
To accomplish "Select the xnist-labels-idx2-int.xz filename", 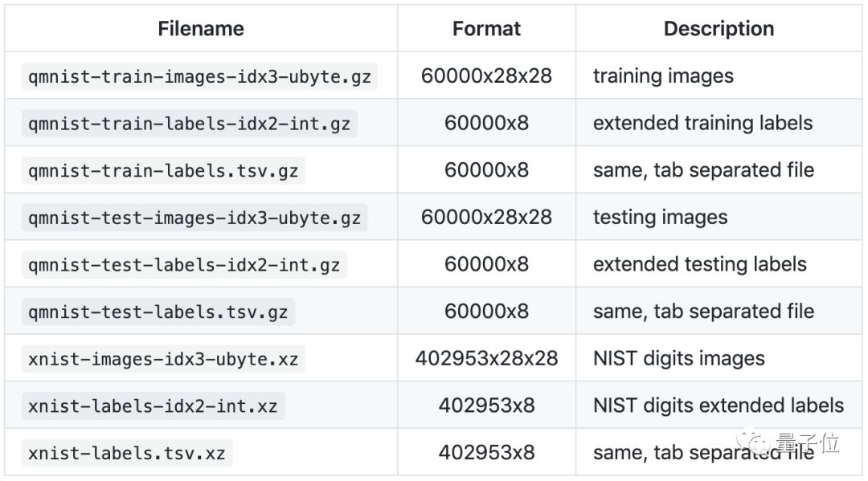I will [153, 406].
